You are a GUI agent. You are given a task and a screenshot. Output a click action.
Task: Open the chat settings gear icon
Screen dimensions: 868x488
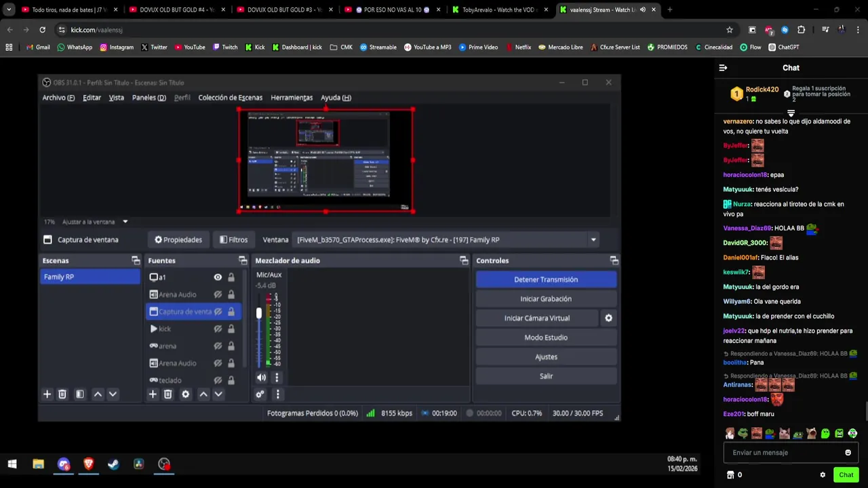click(x=823, y=474)
